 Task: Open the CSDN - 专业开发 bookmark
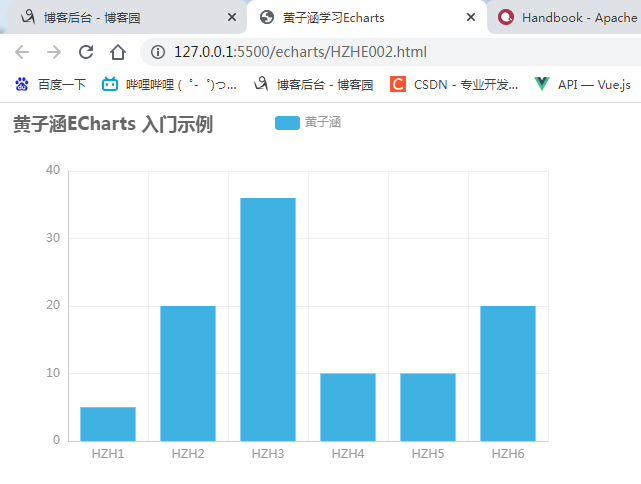(454, 85)
